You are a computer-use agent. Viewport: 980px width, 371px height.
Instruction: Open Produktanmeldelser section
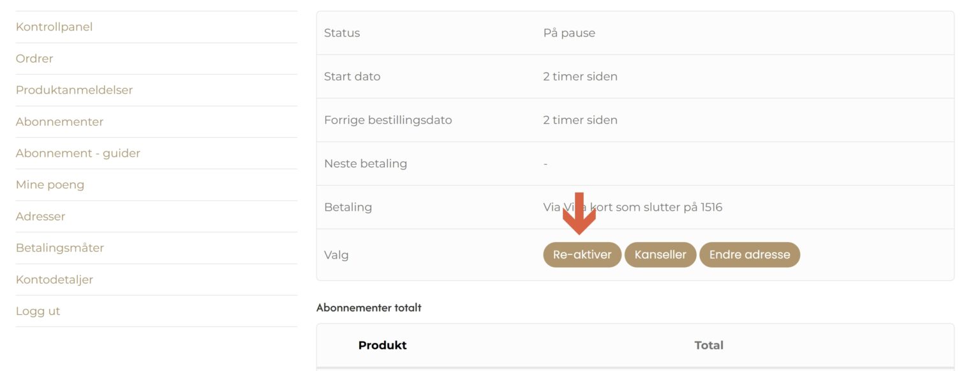(74, 90)
